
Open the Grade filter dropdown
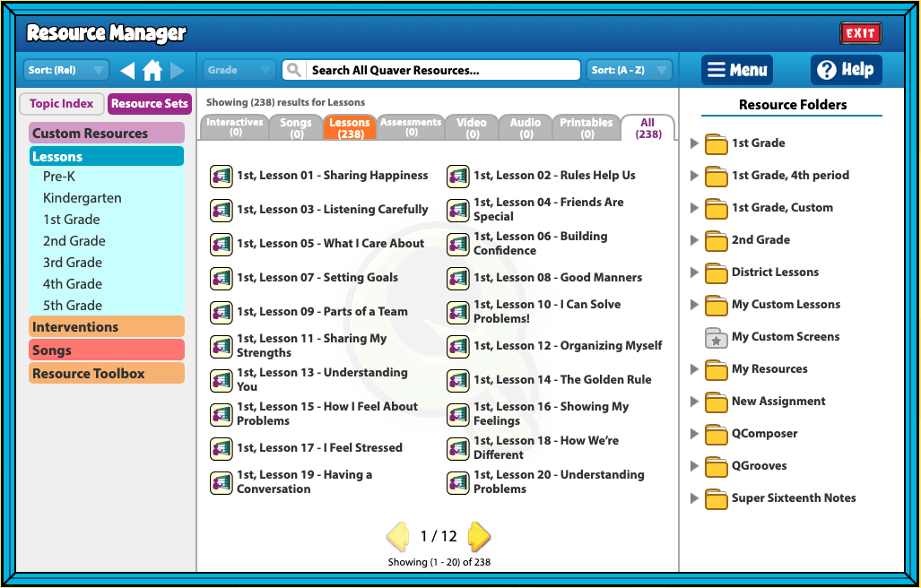[239, 71]
